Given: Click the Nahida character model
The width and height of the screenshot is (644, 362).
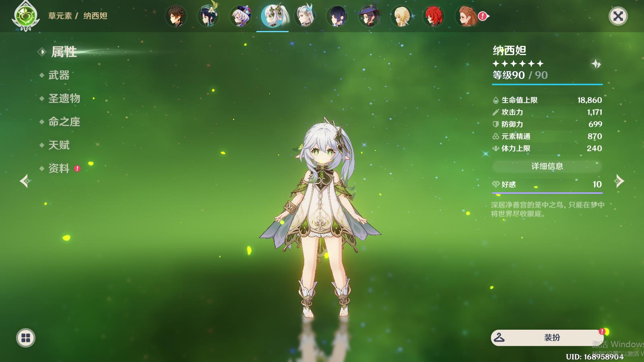Looking at the screenshot, I should pos(321,217).
